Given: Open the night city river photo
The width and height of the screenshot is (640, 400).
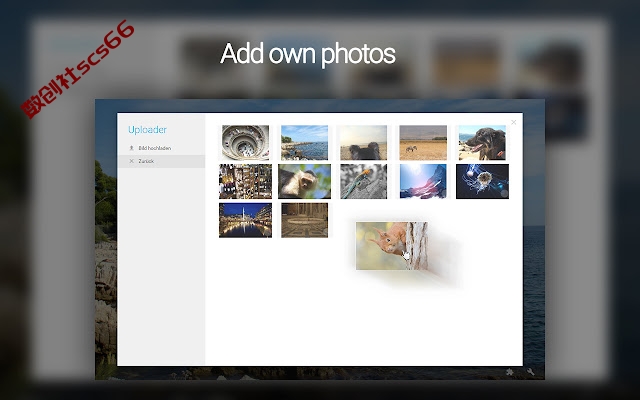Looking at the screenshot, I should 245,220.
